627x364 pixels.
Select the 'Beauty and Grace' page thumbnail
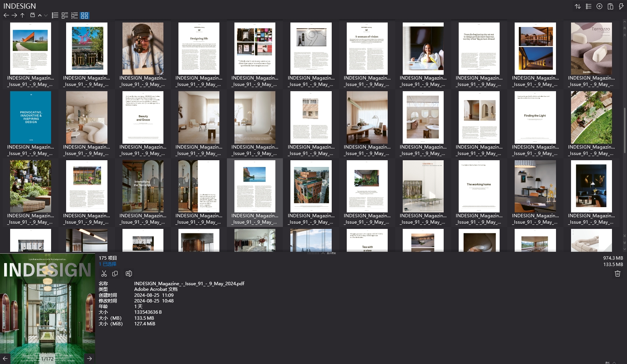(143, 117)
